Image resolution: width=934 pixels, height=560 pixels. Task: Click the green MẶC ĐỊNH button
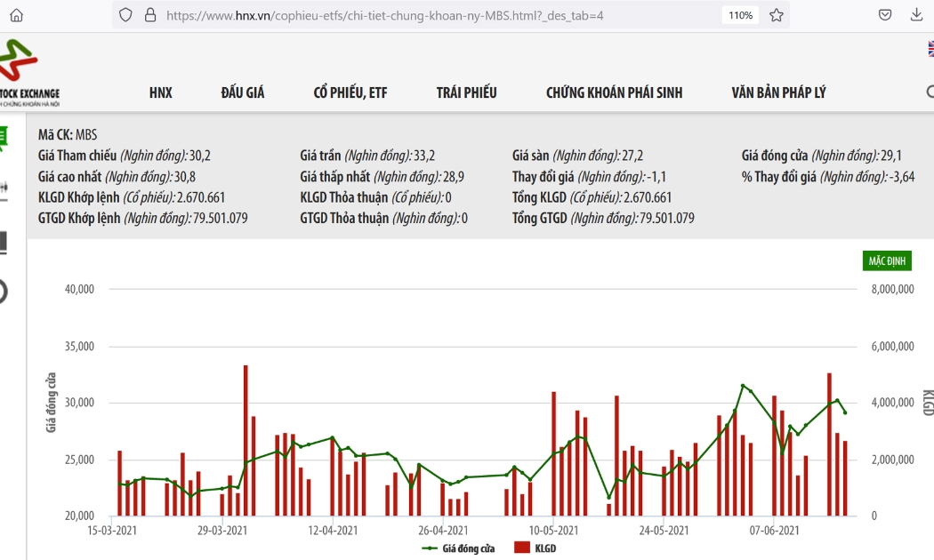(887, 260)
